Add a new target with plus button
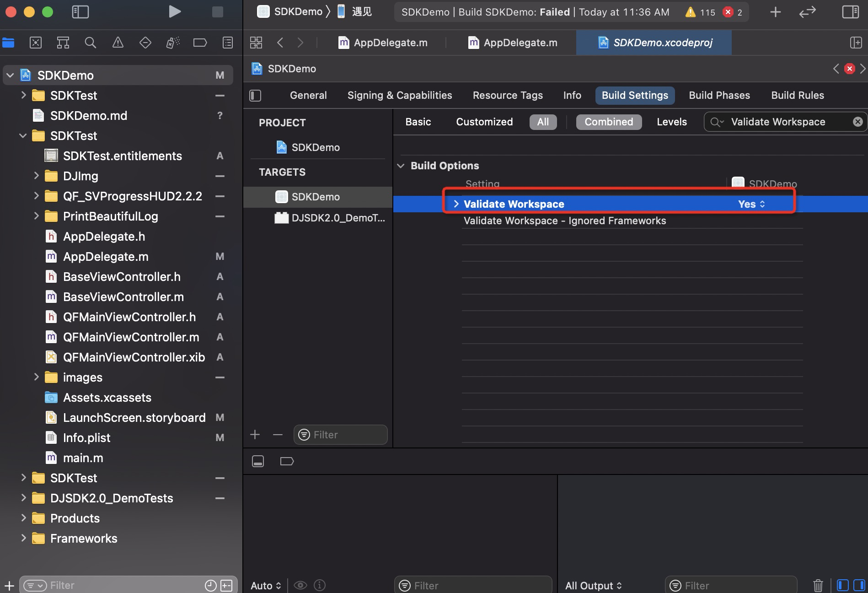Screen dimensions: 868x593 [255, 435]
